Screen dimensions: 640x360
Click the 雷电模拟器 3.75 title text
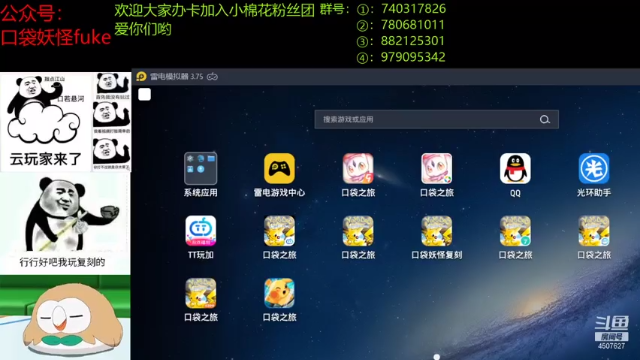[x=176, y=76]
